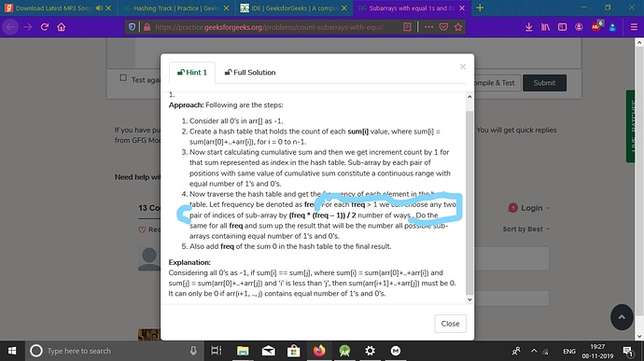Open a new browser tab
The image size is (644, 361).
coord(480,7)
